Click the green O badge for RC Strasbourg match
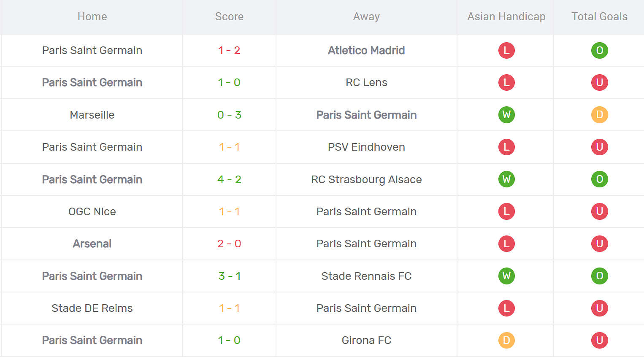 [x=599, y=179]
